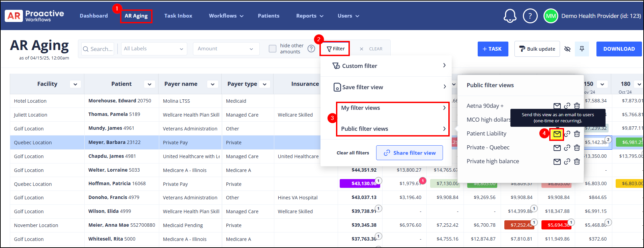
Task: Enable the hide other amounts checkbox
Action: click(273, 49)
